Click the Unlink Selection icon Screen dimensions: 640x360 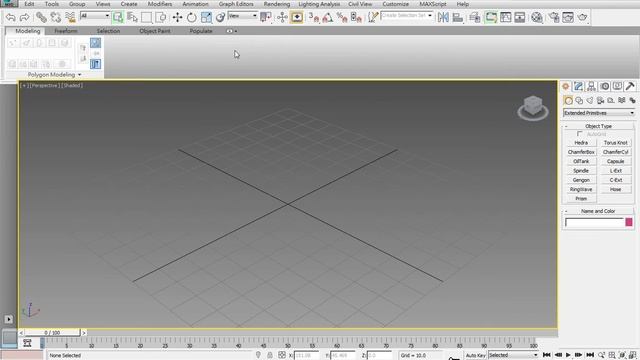pos(56,17)
